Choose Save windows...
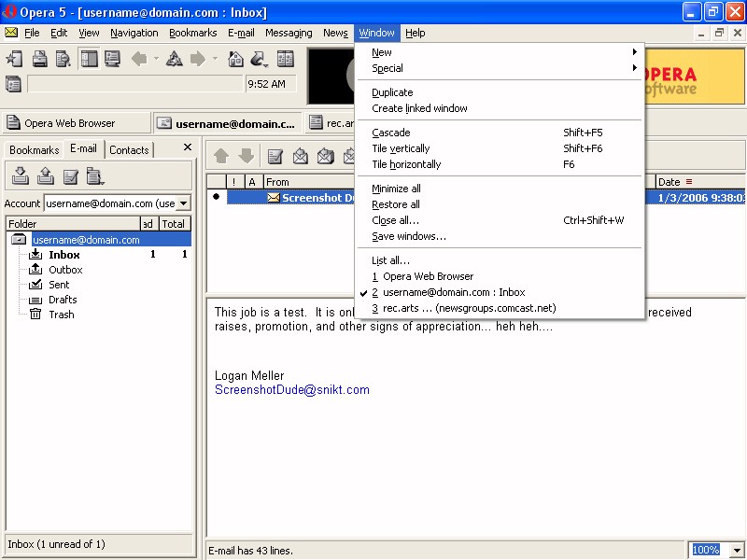Image resolution: width=747 pixels, height=560 pixels. click(500, 236)
